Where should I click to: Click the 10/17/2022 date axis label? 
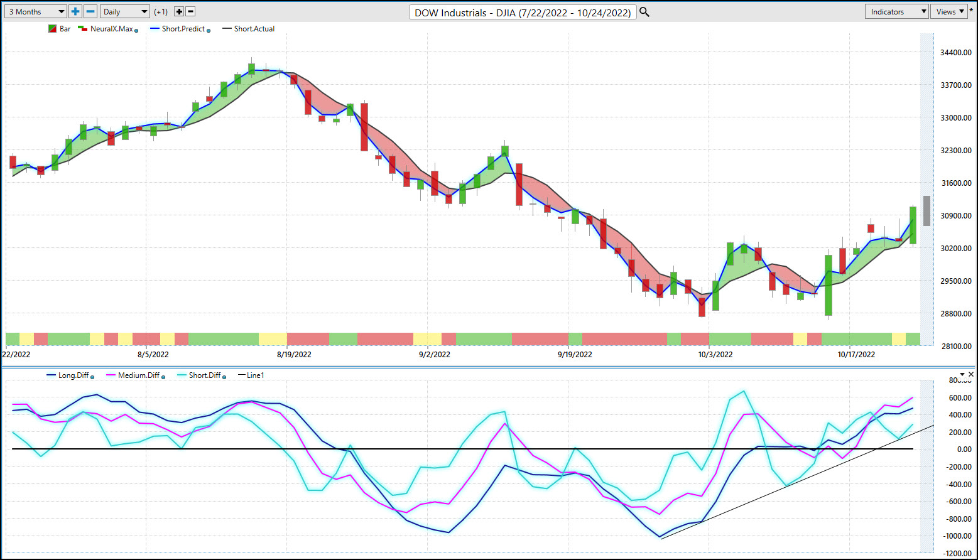point(856,355)
